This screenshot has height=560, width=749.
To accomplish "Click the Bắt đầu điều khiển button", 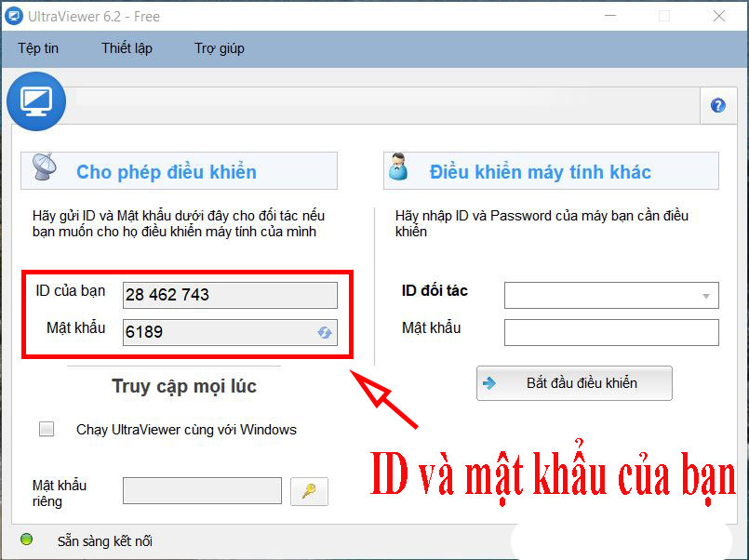I will (x=574, y=383).
